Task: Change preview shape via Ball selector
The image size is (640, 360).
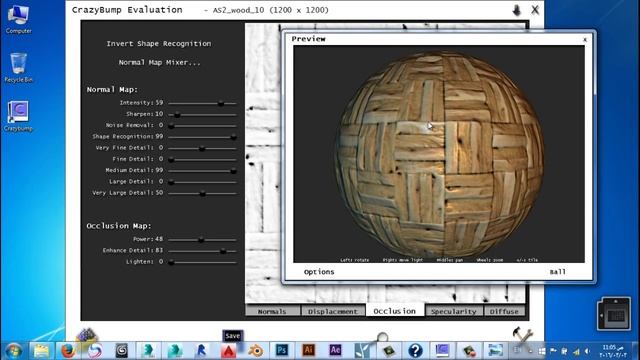Action: coord(558,272)
